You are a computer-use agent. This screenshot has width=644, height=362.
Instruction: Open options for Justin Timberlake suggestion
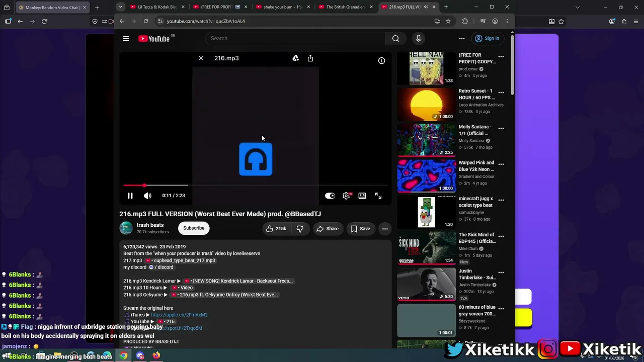[501, 273]
